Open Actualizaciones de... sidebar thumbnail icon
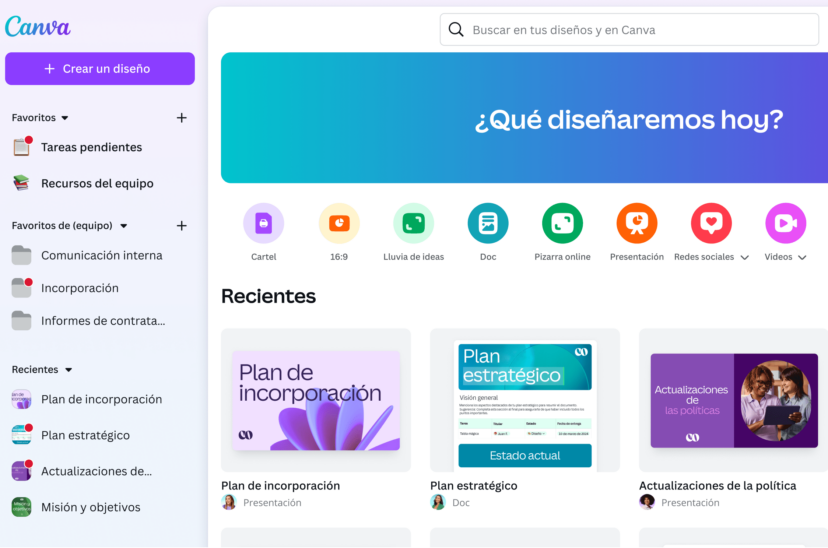This screenshot has width=828, height=548. pyautogui.click(x=22, y=470)
